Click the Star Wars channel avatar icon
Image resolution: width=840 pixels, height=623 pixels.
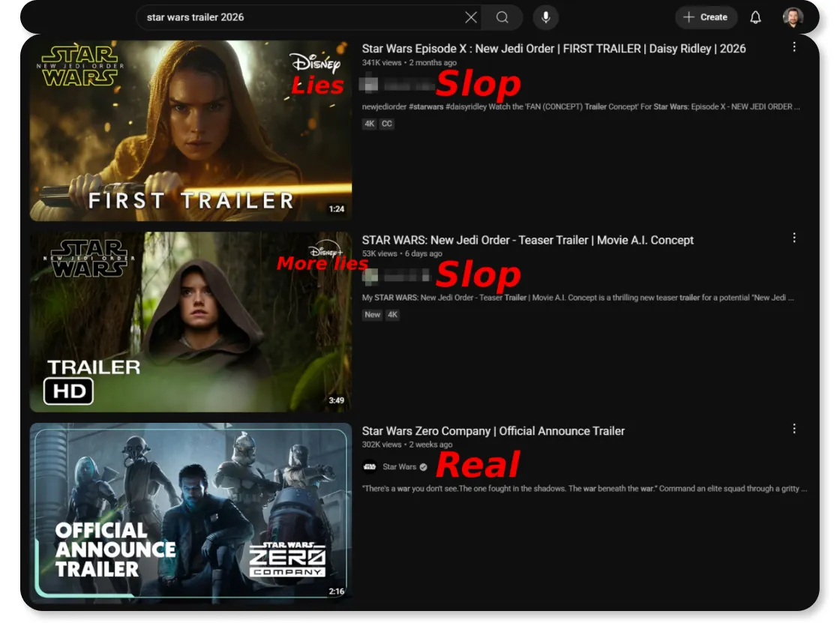coord(369,467)
